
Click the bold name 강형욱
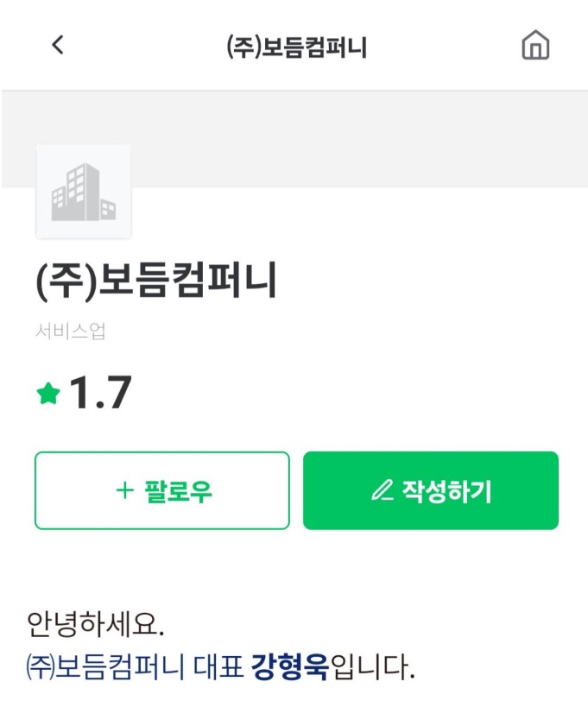(x=290, y=667)
